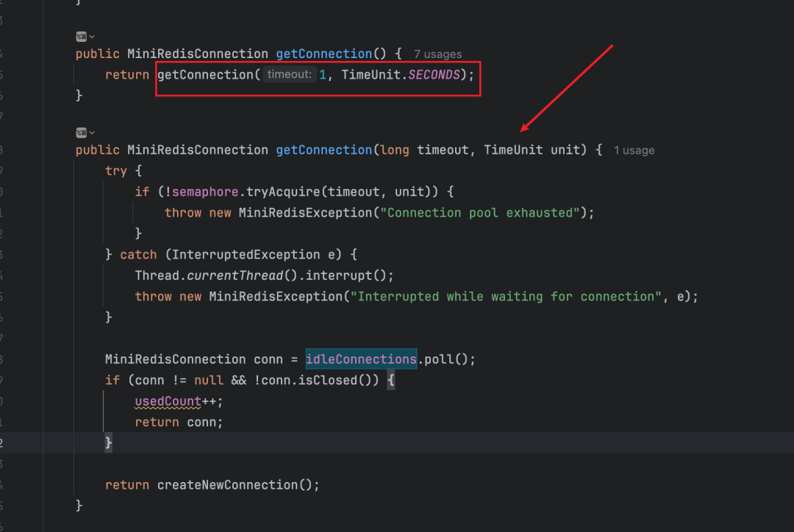This screenshot has width=794, height=532.
Task: Click the inlay icon above the no-argument getConnection() method
Action: point(81,37)
